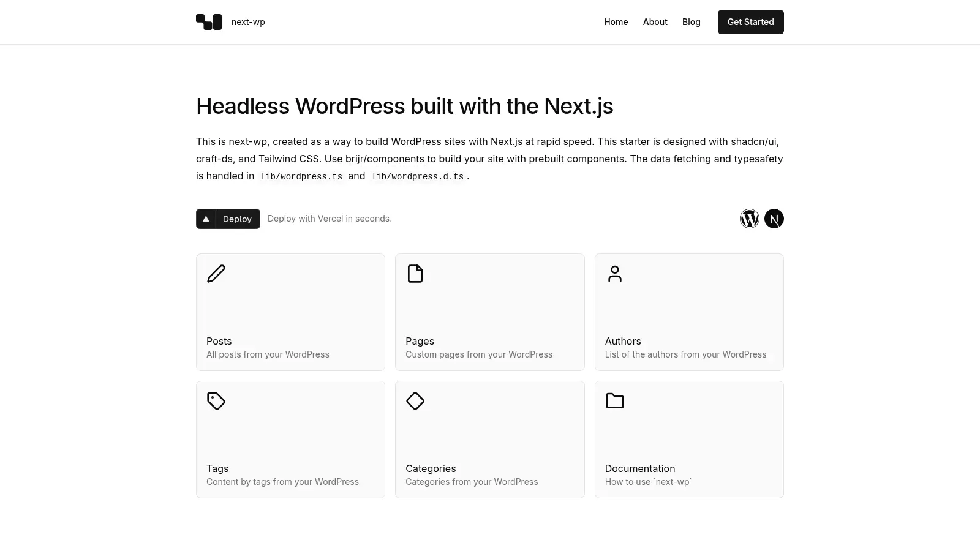The height and width of the screenshot is (551, 980).
Task: Click the WordPress logo icon
Action: point(750,219)
